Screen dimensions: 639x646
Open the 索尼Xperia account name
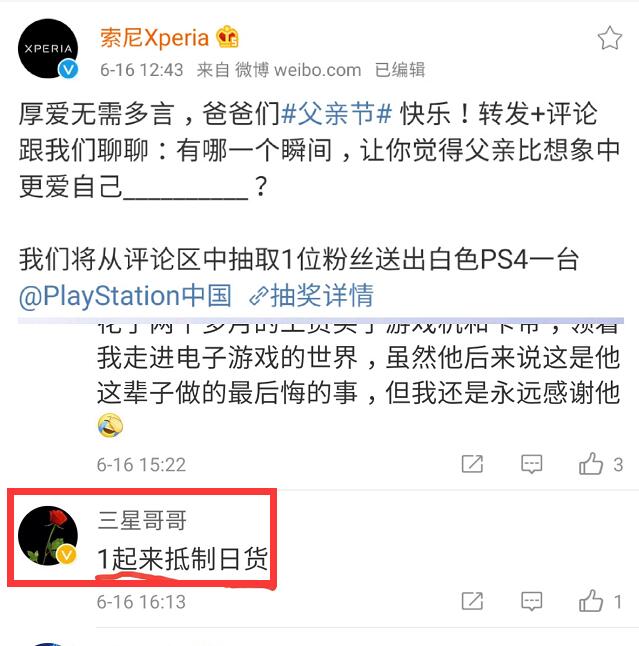154,38
